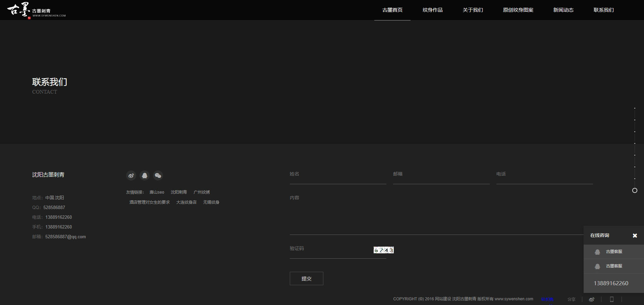
Task: Click the 提交 submit button
Action: pos(306,278)
